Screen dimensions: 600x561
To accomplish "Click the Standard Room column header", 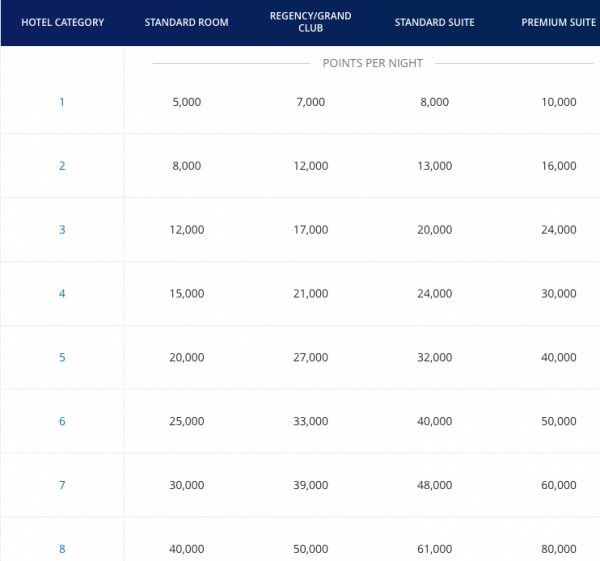I will (x=186, y=22).
